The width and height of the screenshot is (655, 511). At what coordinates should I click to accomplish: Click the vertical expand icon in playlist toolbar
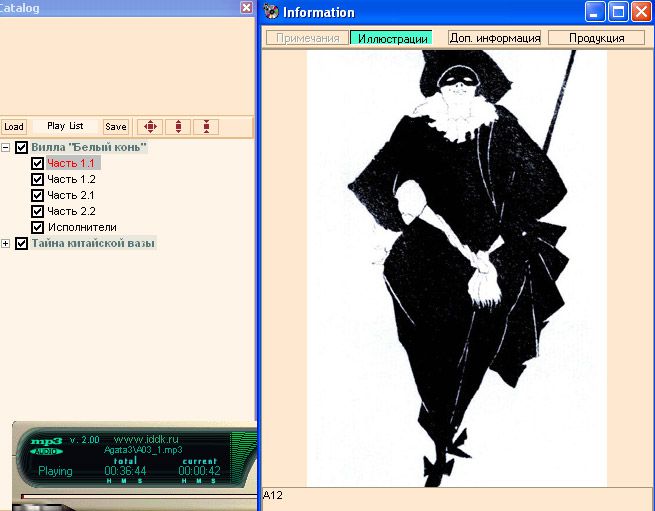tap(178, 127)
